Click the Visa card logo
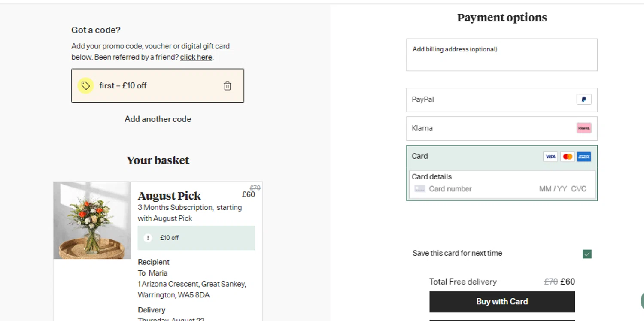Screen dimensions: 644x321 point(550,157)
